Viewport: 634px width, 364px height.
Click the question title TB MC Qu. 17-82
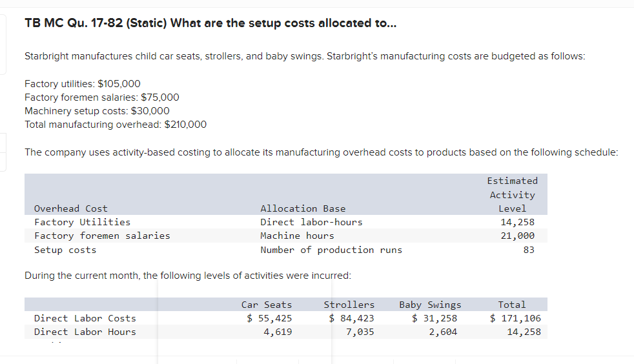(x=210, y=23)
